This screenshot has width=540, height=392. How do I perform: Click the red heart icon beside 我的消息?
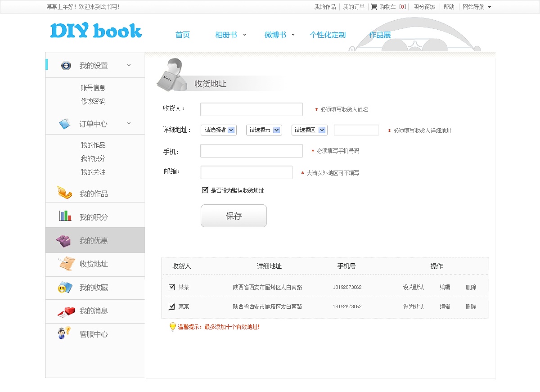(66, 311)
